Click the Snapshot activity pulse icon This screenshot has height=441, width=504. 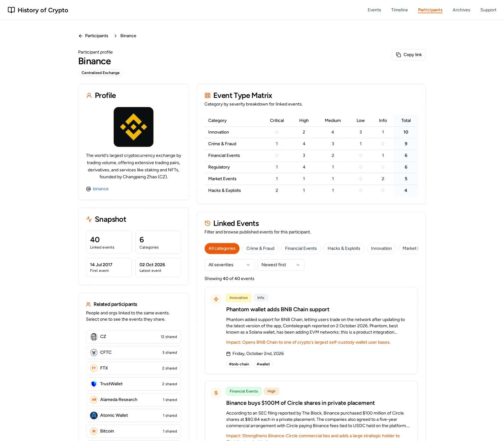coord(89,219)
